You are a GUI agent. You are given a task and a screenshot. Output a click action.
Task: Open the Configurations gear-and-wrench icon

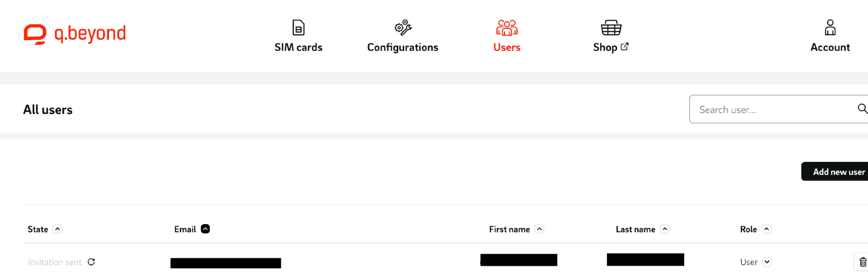click(403, 28)
